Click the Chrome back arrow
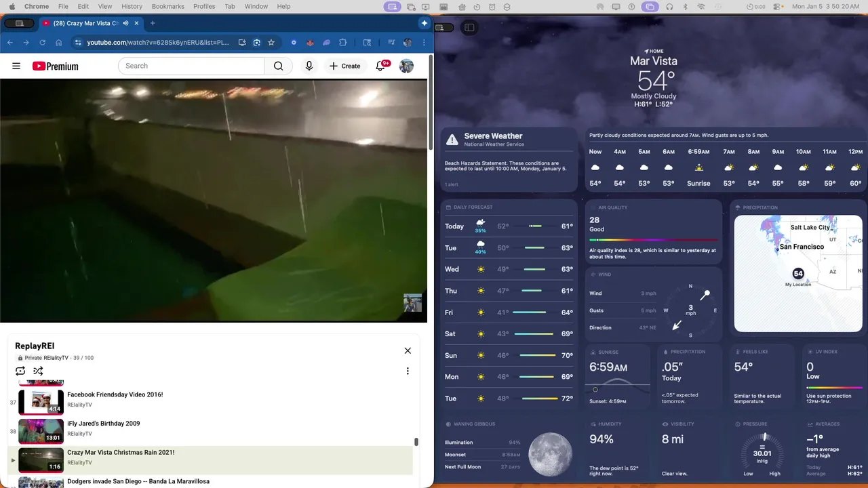The width and height of the screenshot is (868, 488). 10,42
